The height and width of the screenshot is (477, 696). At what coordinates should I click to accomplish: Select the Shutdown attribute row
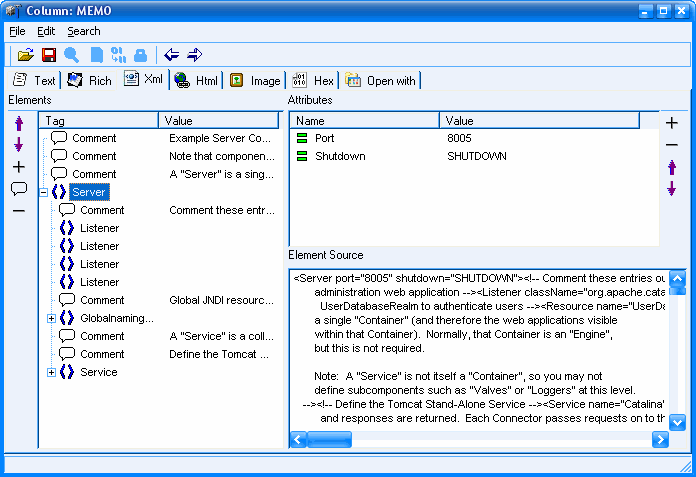click(340, 156)
